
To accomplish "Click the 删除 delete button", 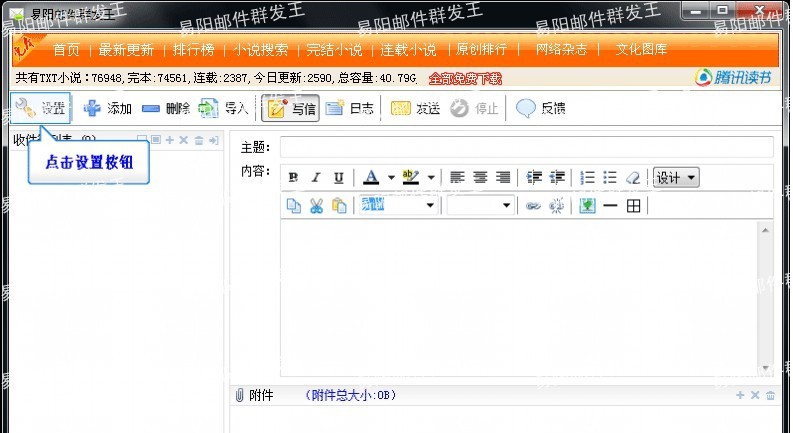I will point(166,108).
